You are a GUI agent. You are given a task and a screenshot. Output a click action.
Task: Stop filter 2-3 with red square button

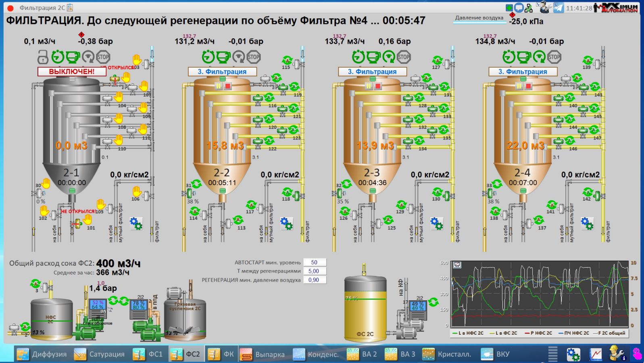click(378, 86)
